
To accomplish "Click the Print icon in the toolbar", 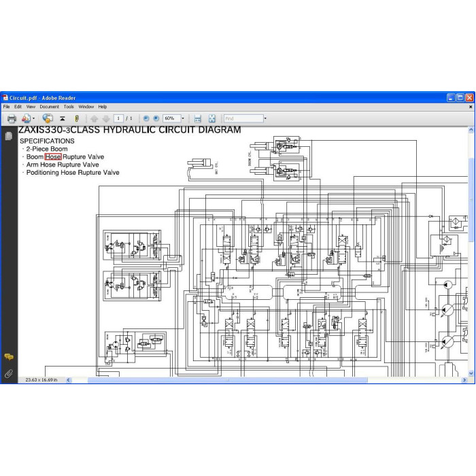I will (12, 118).
